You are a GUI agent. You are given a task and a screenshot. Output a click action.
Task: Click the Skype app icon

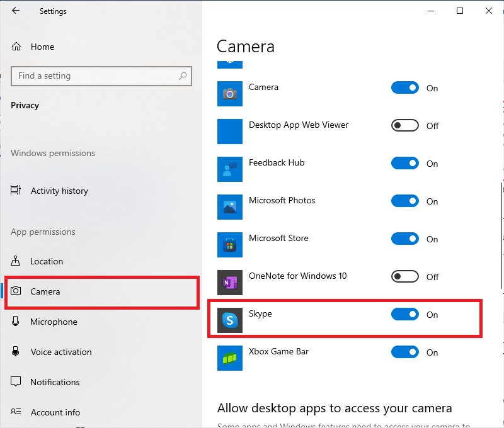[x=230, y=320]
